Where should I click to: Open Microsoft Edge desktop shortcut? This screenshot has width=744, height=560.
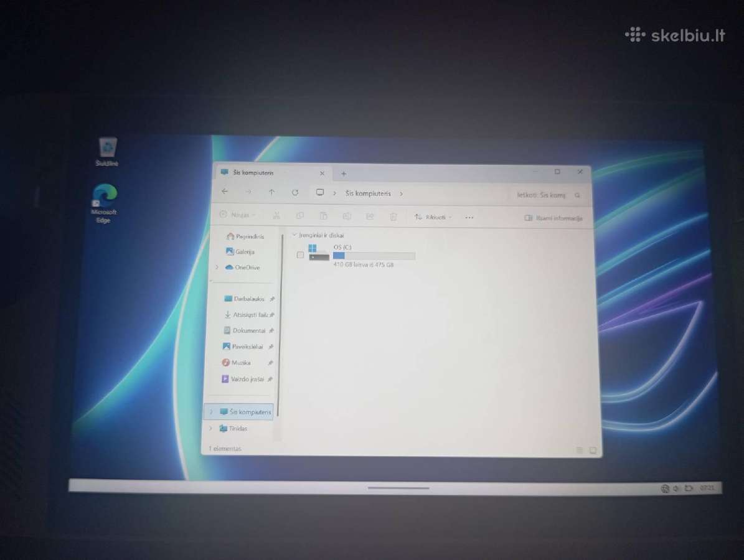tap(104, 203)
